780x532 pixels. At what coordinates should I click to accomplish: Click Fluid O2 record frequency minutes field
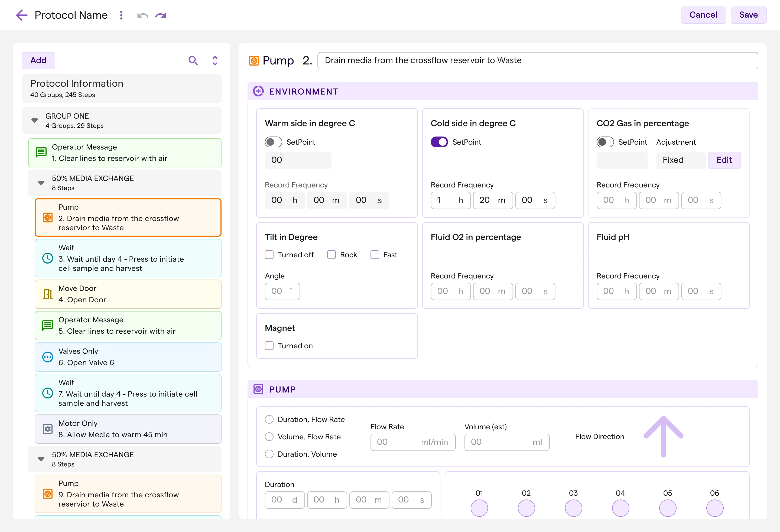click(493, 291)
